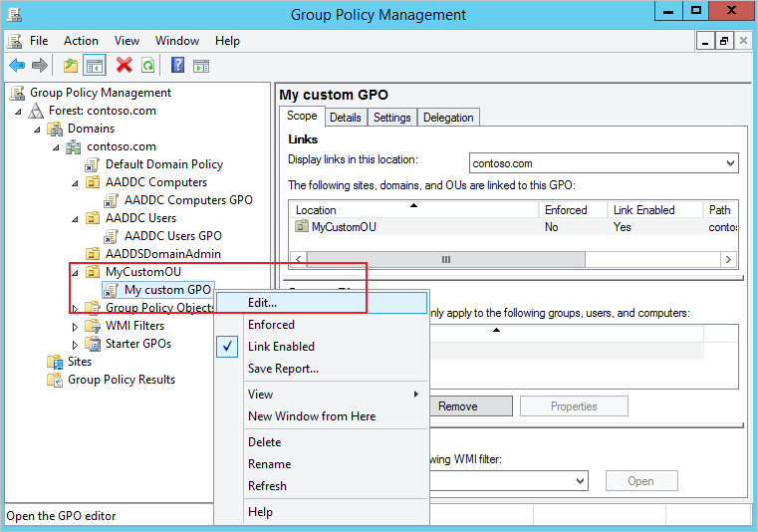This screenshot has height=532, width=758.
Task: Select the WMI Filters node
Action: coord(134,326)
